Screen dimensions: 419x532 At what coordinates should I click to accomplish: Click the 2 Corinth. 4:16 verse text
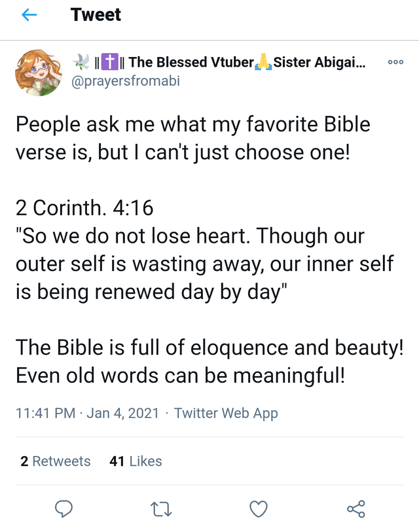pyautogui.click(x=84, y=207)
